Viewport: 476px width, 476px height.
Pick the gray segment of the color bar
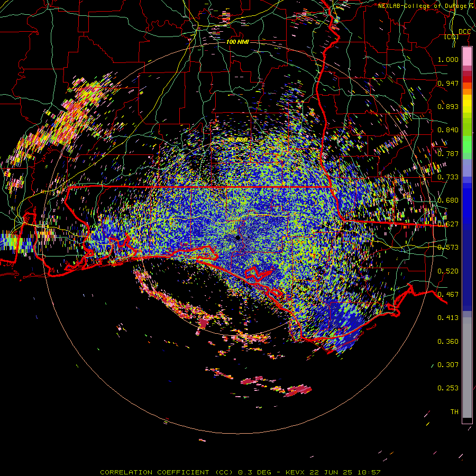(467, 368)
